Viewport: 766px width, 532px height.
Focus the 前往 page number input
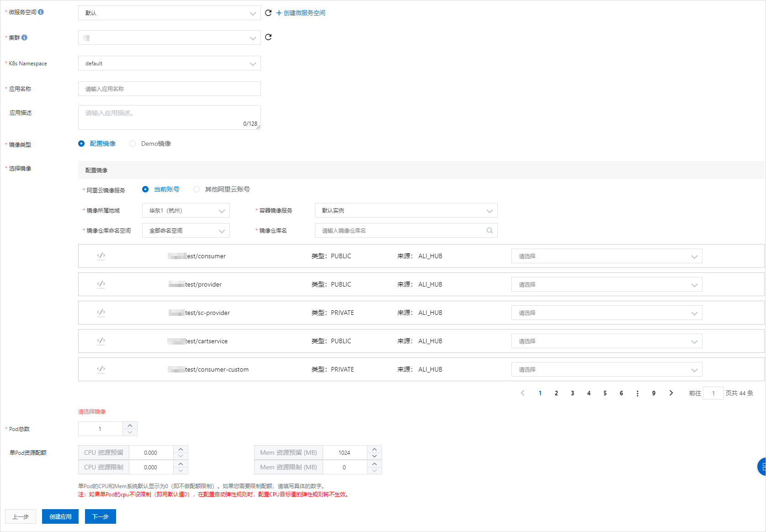[x=713, y=393]
